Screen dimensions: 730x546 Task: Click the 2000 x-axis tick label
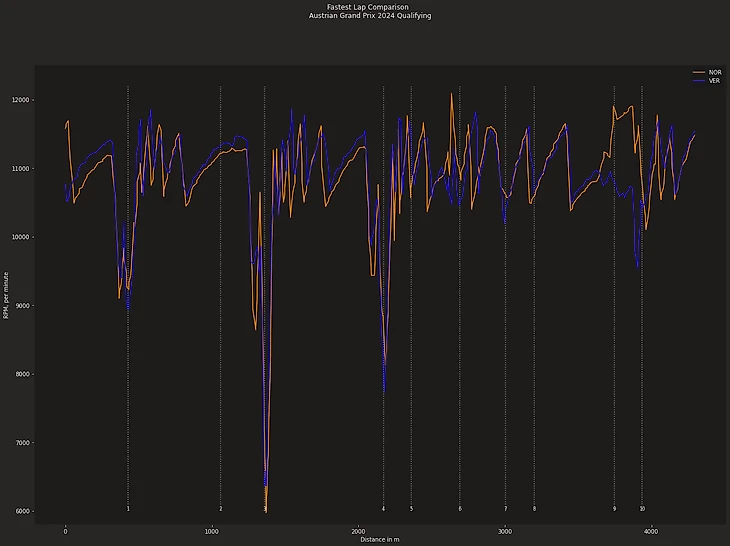[358, 531]
